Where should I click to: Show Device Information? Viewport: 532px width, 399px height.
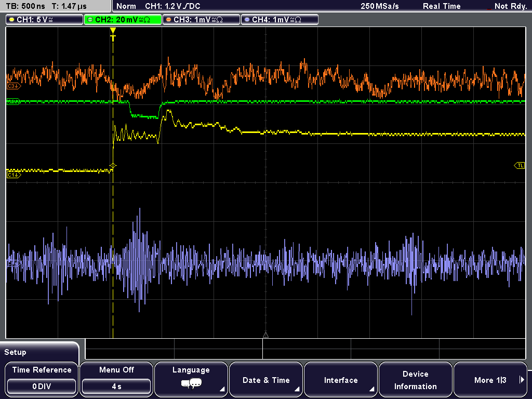(415, 379)
